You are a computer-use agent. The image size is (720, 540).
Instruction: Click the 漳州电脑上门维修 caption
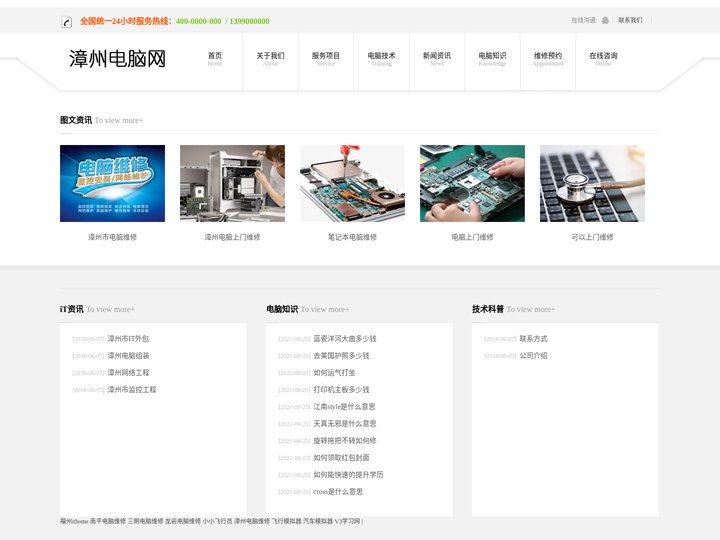[232, 237]
